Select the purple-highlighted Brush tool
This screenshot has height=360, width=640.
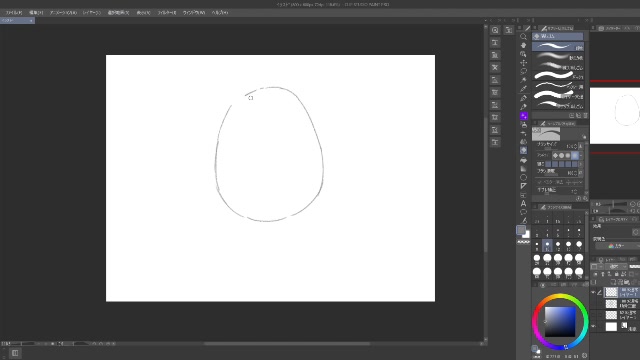523,116
